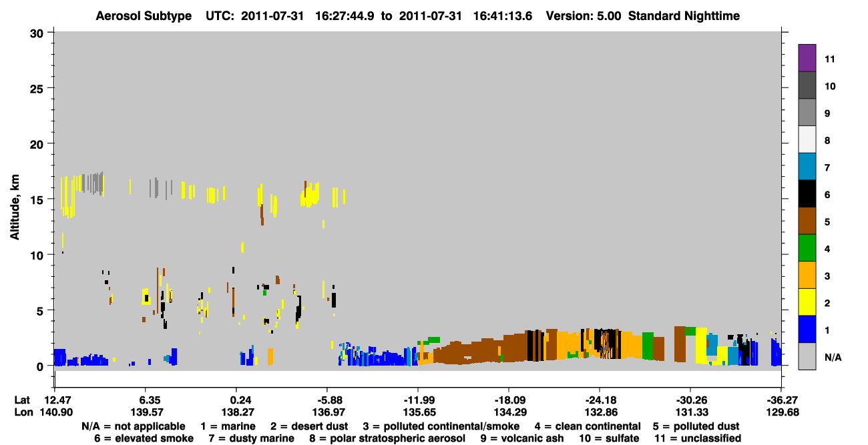
Task: Click the latitude value '6.35'
Action: 146,400
